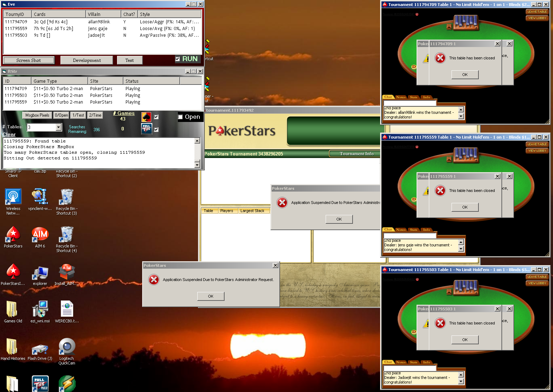Click the Development button in Eve
The height and width of the screenshot is (392, 553).
(87, 60)
